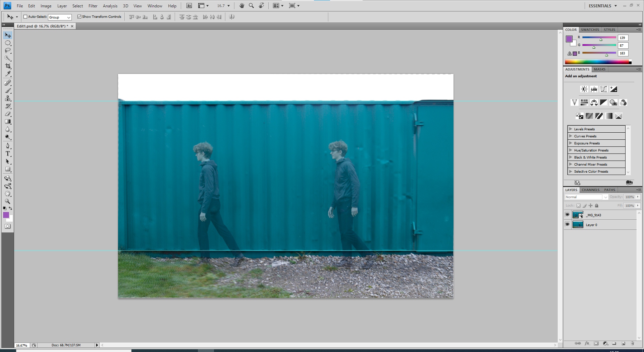Close the Edit1.psd document tab
The image size is (644, 352).
[72, 26]
